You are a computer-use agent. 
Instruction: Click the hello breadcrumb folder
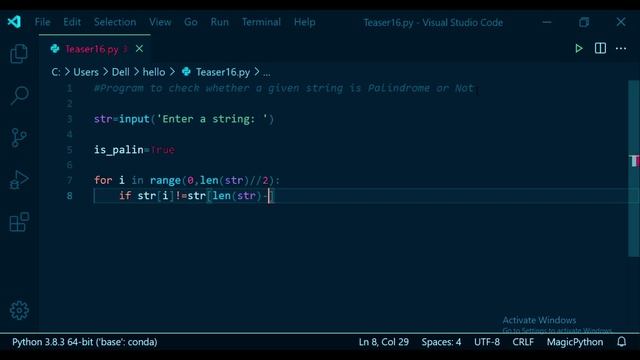[154, 72]
